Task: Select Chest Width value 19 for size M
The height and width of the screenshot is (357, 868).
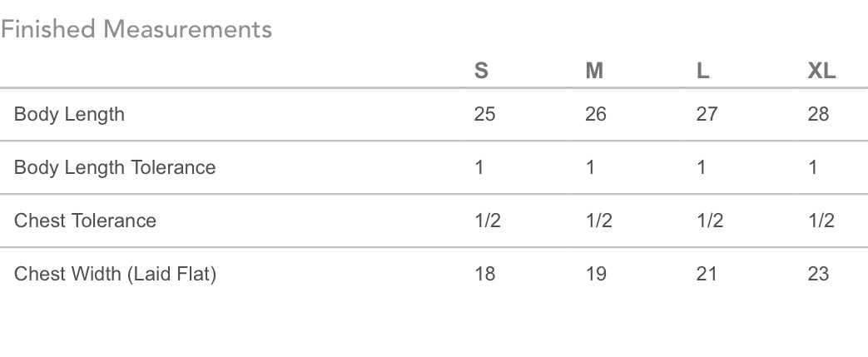Action: coord(596,274)
